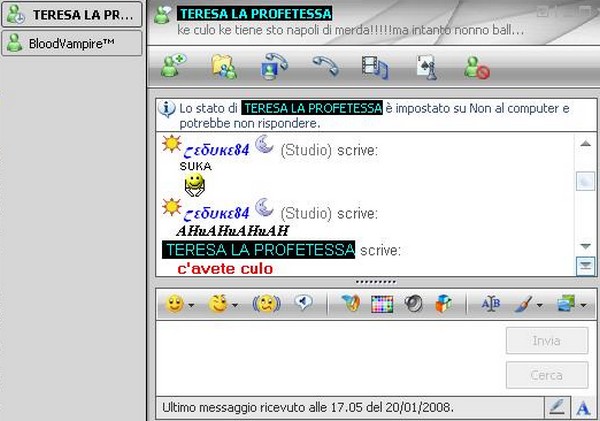Expand the paintbrush dropdown arrow
Screen dimensions: 600x421
click(540, 305)
